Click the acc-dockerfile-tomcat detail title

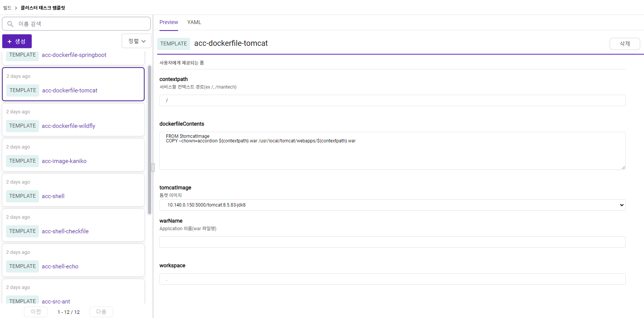coord(231,43)
